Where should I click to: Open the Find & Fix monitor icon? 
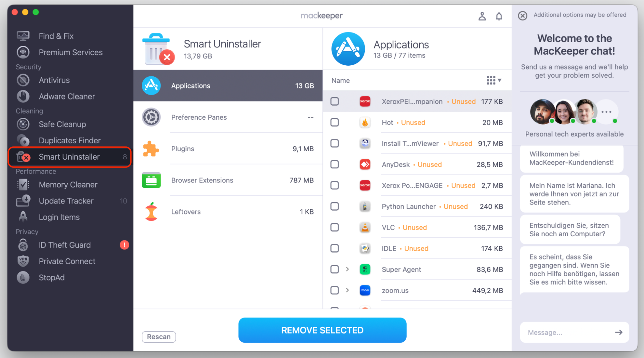(23, 36)
